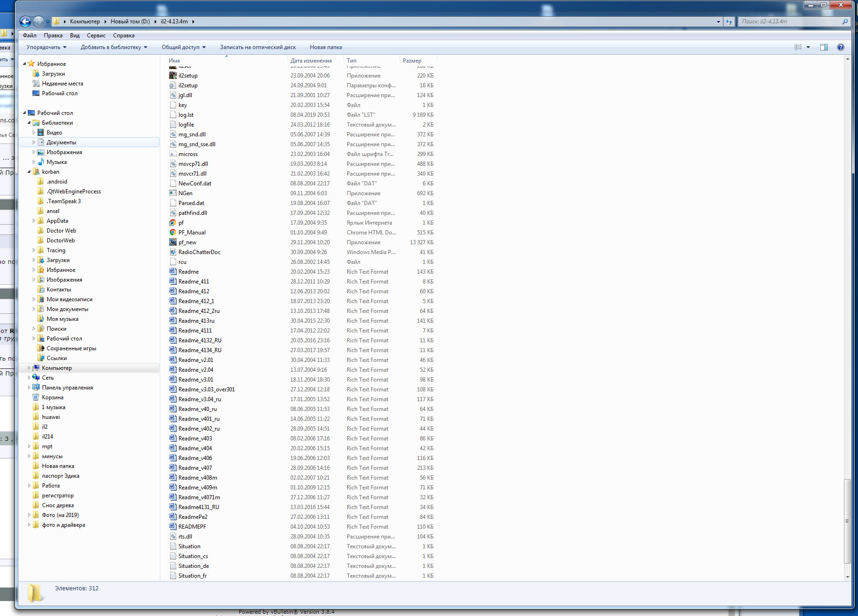The height and width of the screenshot is (616, 858).
Task: Select the READMEPF file name
Action: [192, 527]
